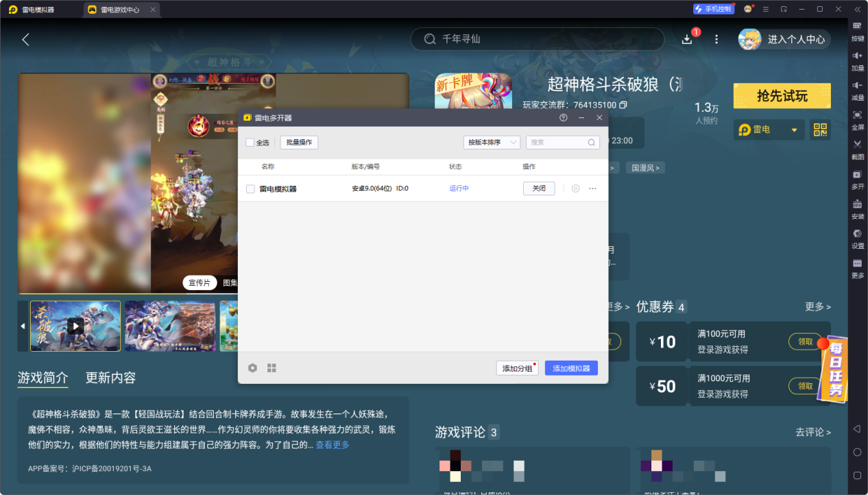This screenshot has width=868, height=495.
Task: Open the three-dot menu beside downloads
Action: pos(716,39)
